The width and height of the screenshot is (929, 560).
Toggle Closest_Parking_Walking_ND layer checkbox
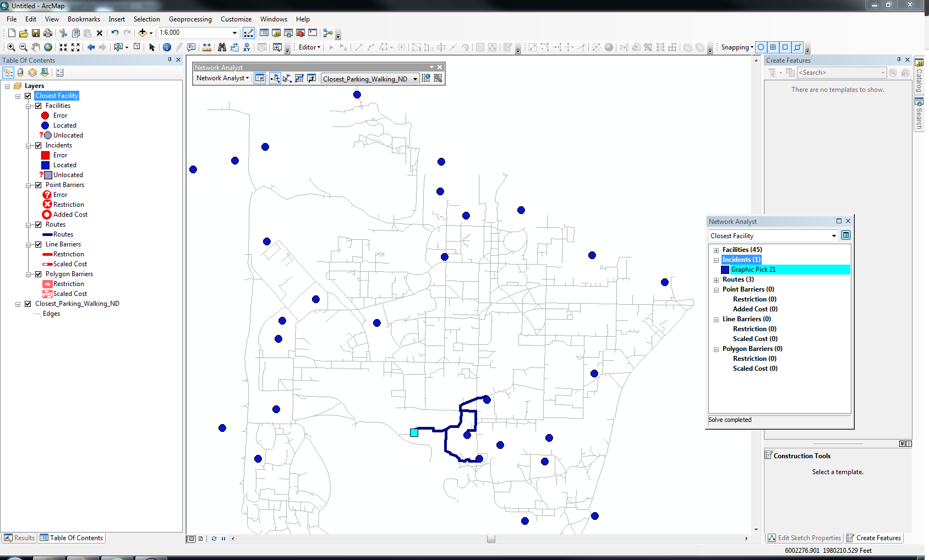pyautogui.click(x=28, y=304)
